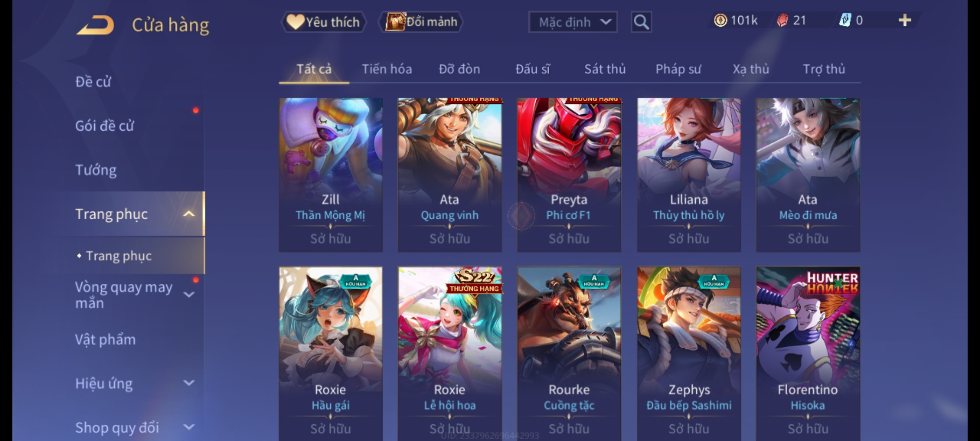
Task: Click the red ruby currency icon
Action: click(x=782, y=20)
